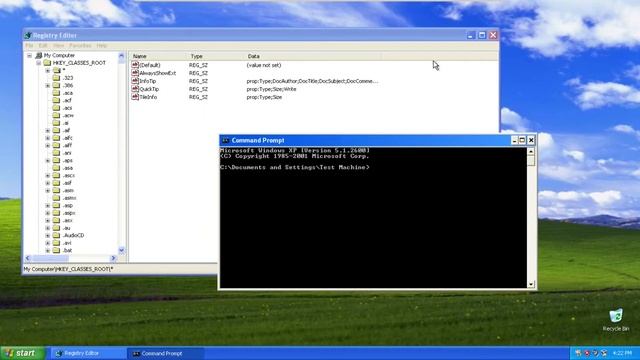Select the .acs key label
640x360 pixels.
(67, 108)
